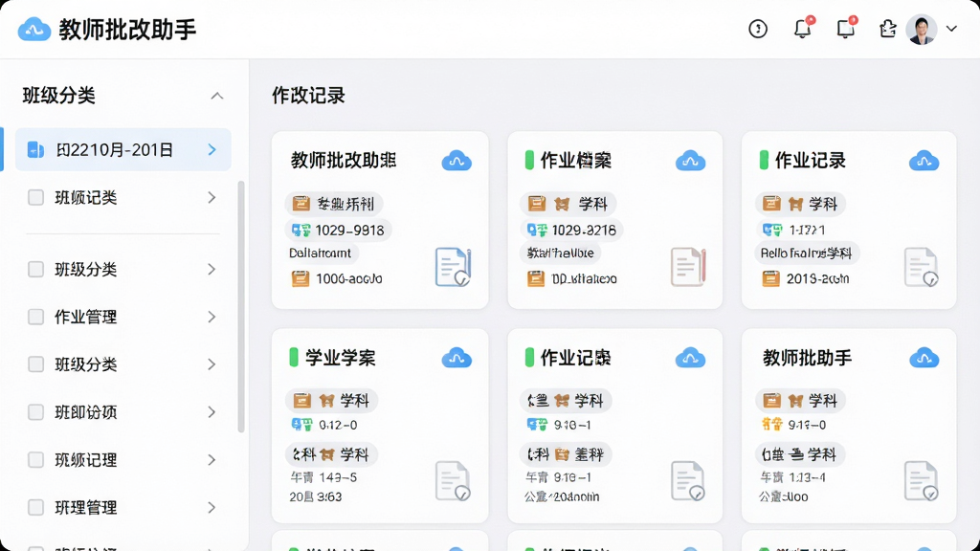Screen dimensions: 980x551
Task: Open the 教师批助手 card title
Action: (x=807, y=358)
